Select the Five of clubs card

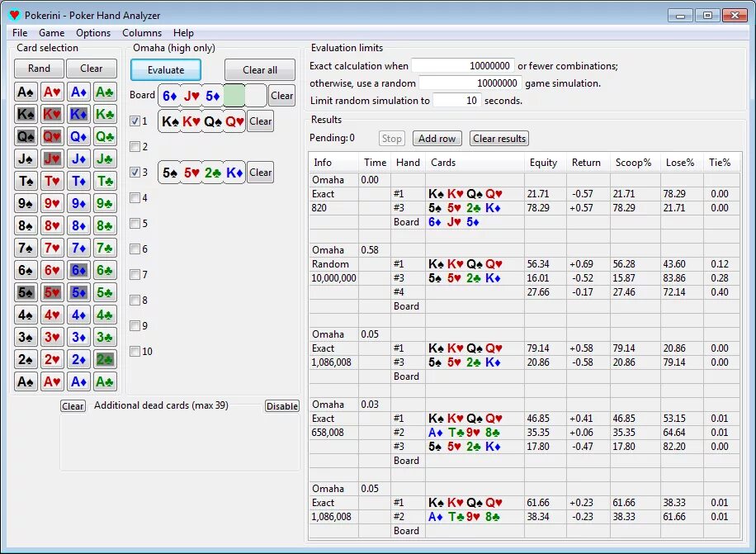click(x=105, y=292)
